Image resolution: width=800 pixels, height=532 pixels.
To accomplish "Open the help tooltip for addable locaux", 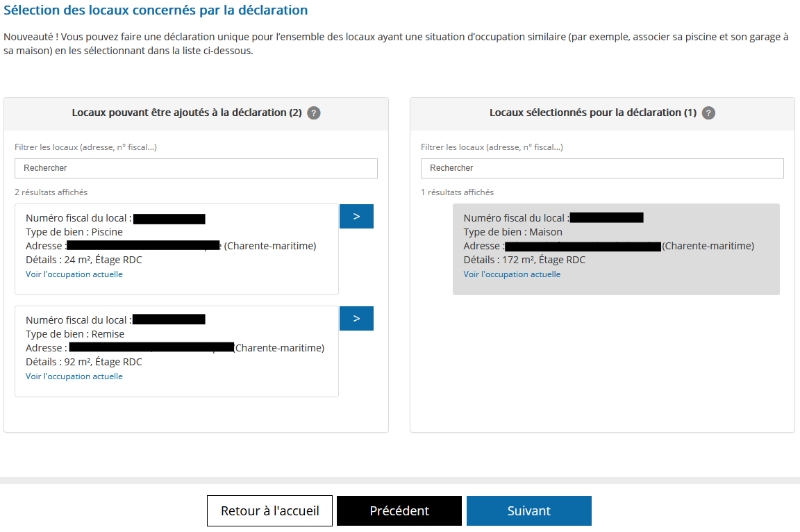I will (313, 113).
